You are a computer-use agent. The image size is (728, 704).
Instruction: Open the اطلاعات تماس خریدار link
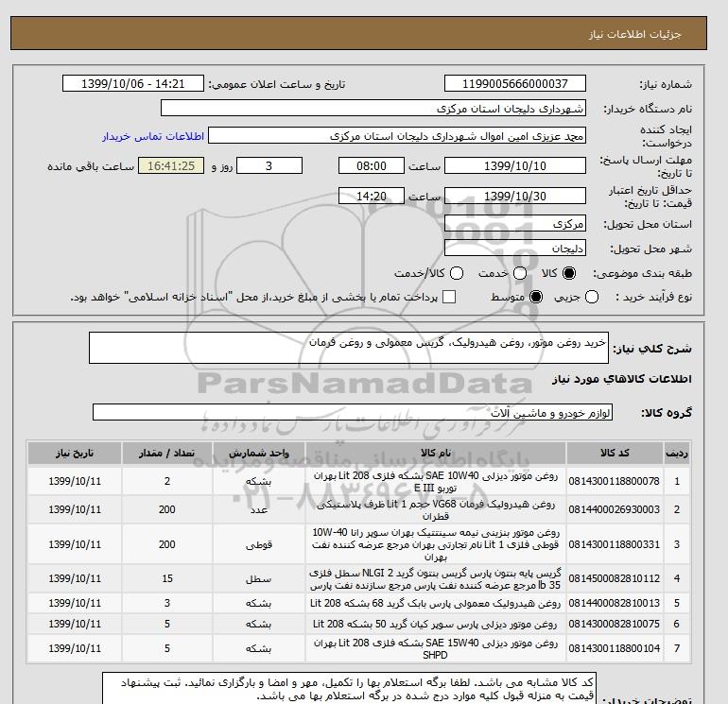pos(153,136)
